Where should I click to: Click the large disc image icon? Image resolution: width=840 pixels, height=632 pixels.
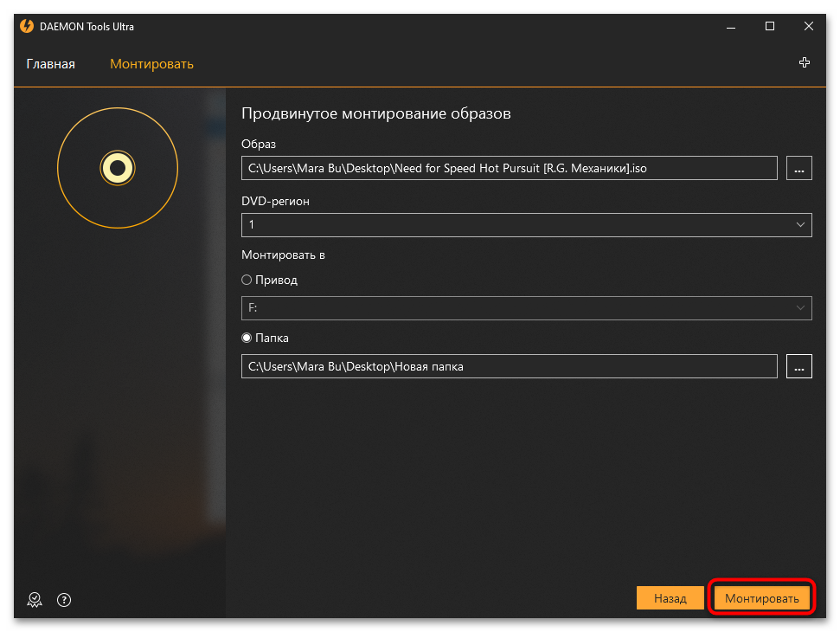point(118,168)
